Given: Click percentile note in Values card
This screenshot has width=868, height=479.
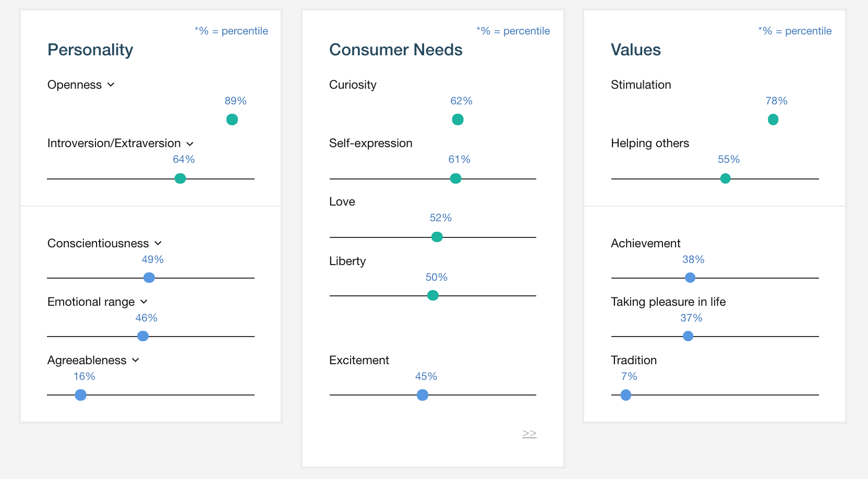Looking at the screenshot, I should point(795,31).
